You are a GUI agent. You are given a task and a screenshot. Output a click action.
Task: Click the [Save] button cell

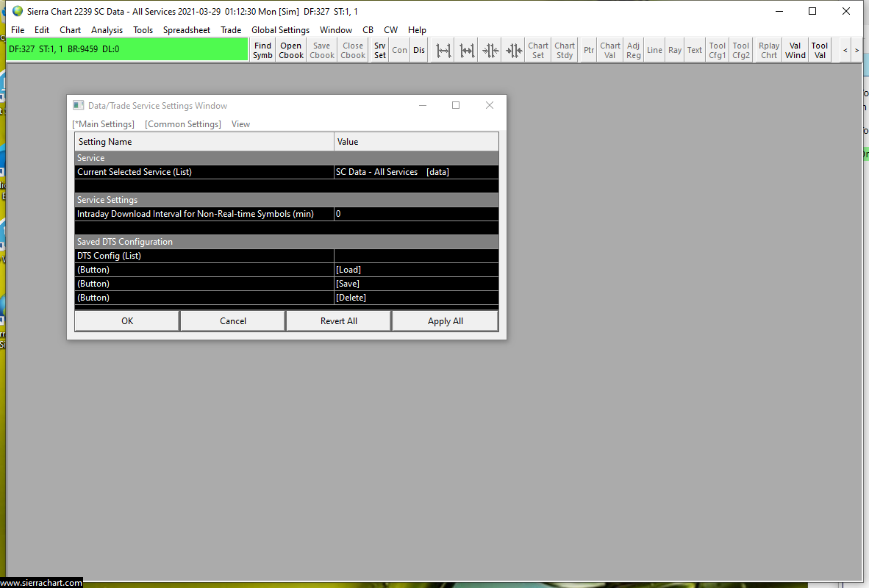click(416, 284)
